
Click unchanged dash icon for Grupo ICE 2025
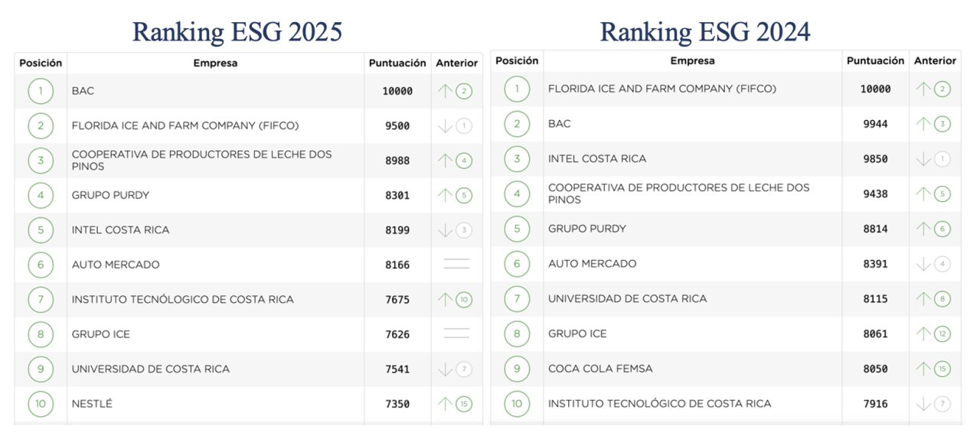tap(456, 334)
